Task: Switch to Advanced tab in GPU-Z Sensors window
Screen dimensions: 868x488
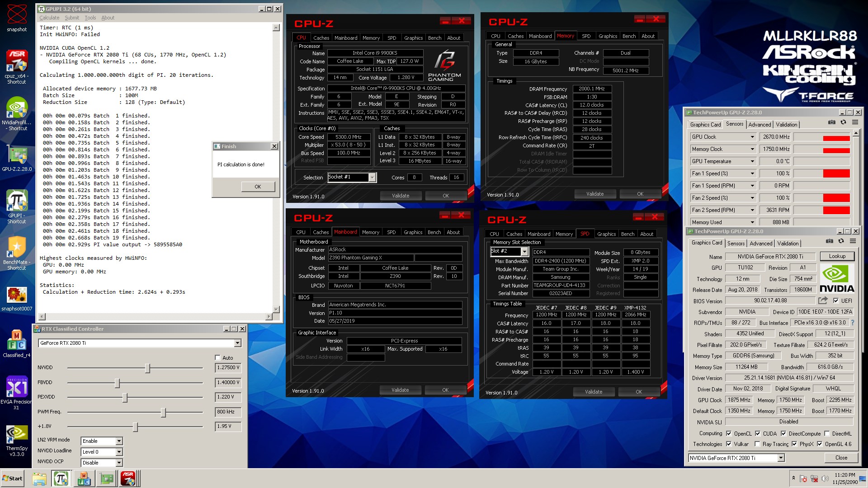Action: 759,125
